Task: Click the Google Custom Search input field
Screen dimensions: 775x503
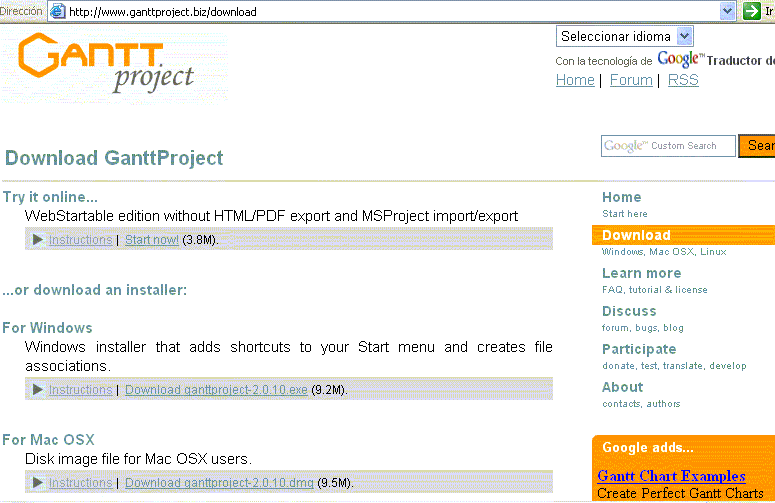Action: click(x=668, y=146)
